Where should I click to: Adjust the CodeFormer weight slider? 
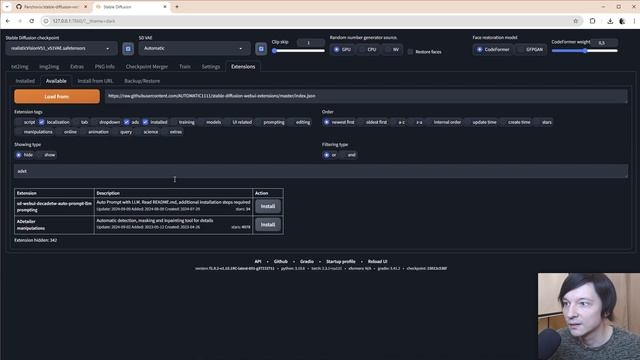click(x=584, y=51)
